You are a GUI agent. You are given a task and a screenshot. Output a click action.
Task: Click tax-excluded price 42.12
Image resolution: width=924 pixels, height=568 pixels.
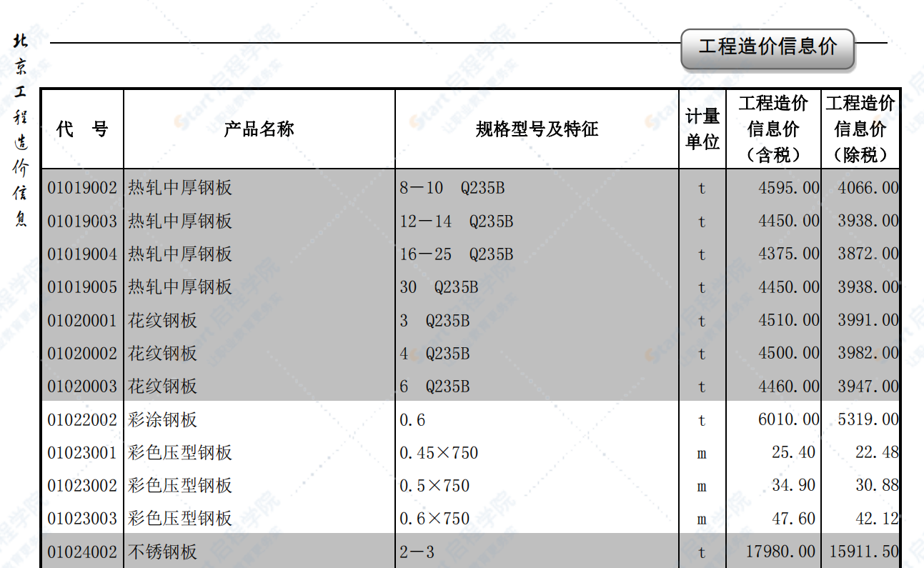coord(877,519)
